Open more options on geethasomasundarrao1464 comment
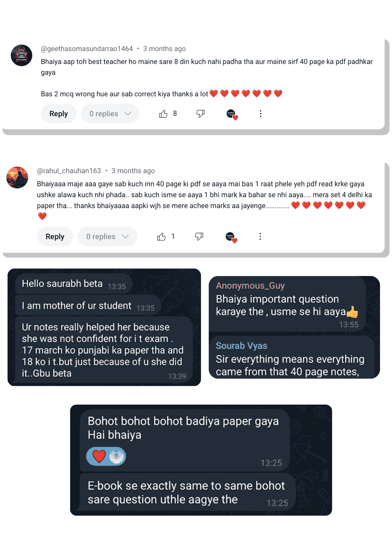This screenshot has height=555, width=392. click(260, 113)
